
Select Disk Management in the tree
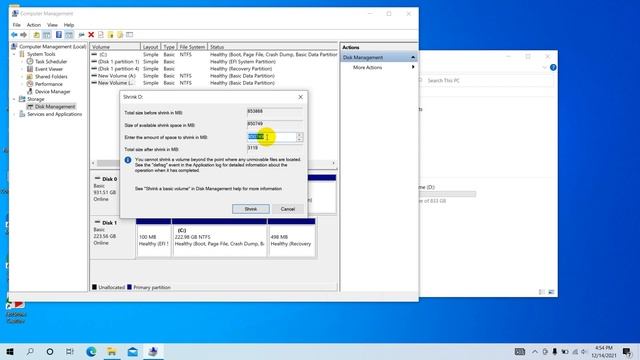tap(51, 107)
